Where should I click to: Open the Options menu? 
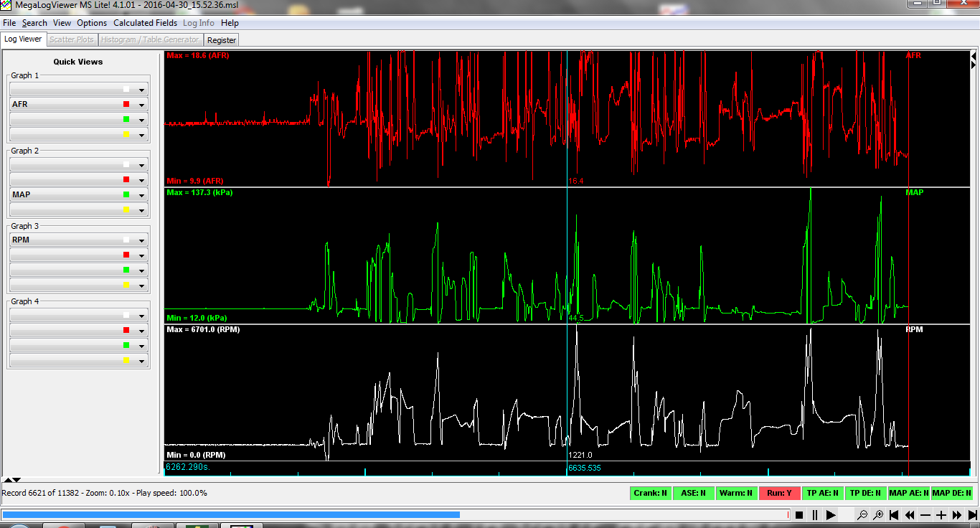92,23
